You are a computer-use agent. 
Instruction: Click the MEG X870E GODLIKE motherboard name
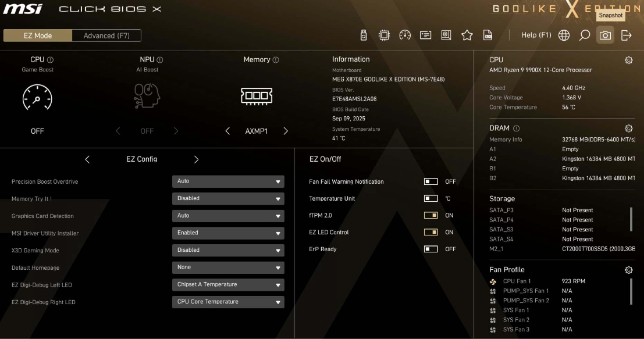click(x=388, y=79)
